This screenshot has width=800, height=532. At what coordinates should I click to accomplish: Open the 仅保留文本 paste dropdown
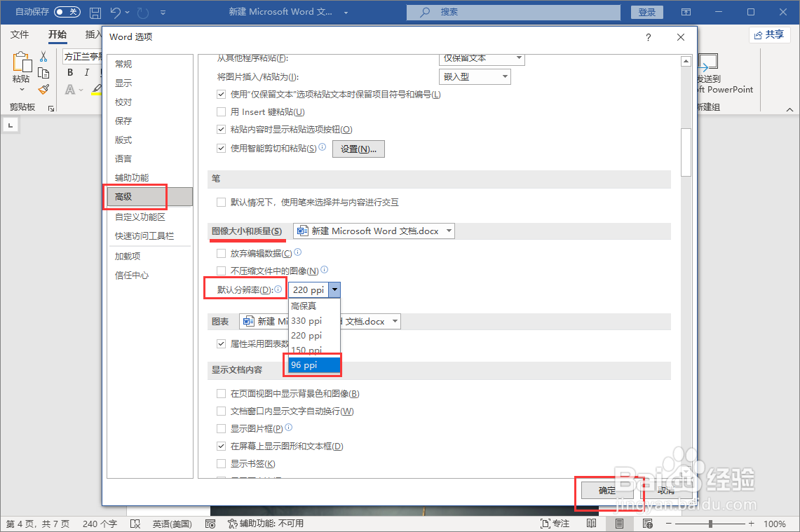482,59
